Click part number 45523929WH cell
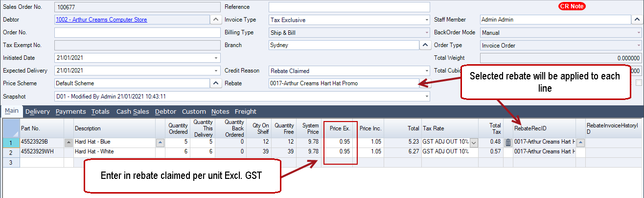This screenshot has height=198, width=644. [x=42, y=152]
